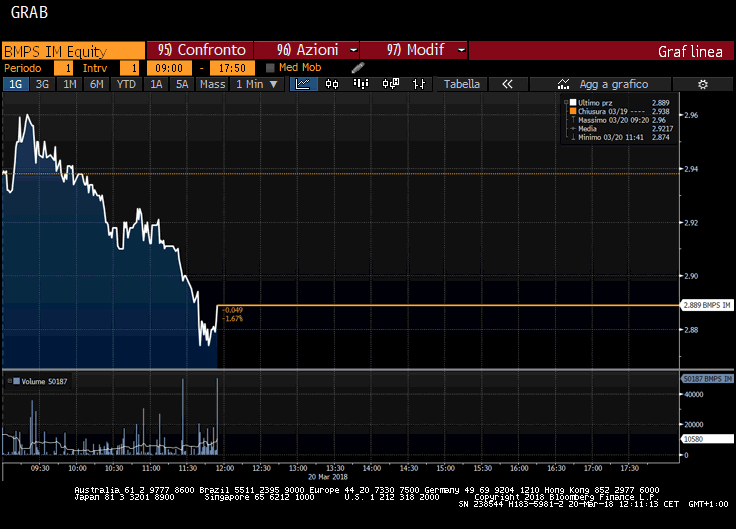
Task: Click the -1.67% change label
Action: click(x=233, y=319)
